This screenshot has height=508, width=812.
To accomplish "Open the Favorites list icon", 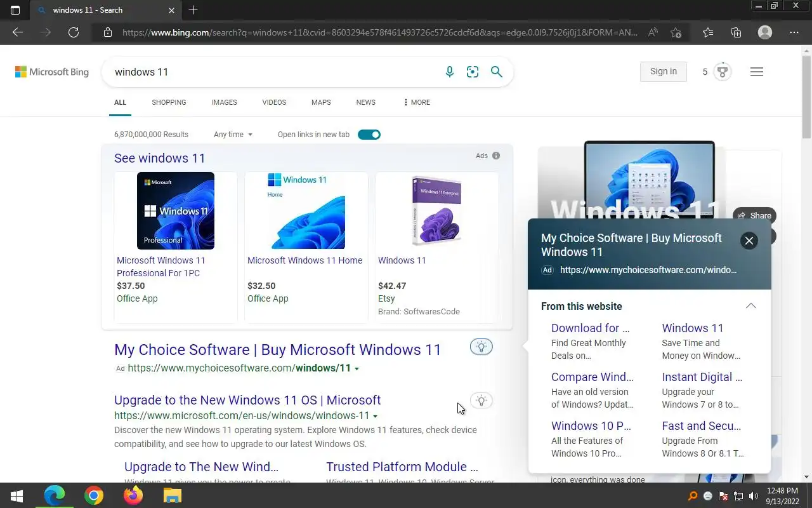I will (708, 32).
